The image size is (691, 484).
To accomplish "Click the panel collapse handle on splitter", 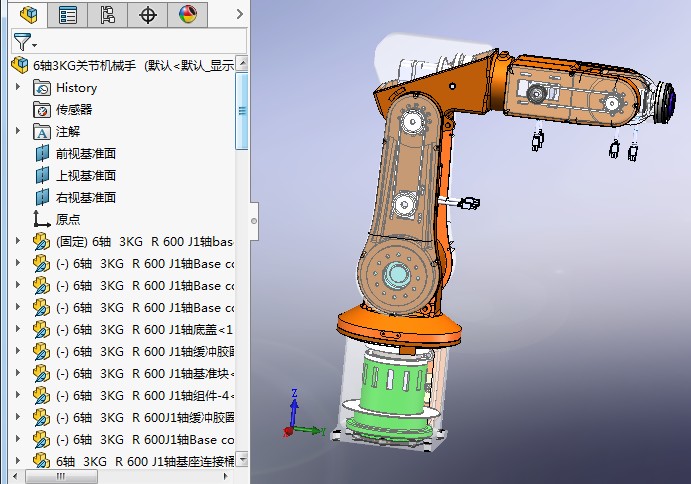I will 253,216.
